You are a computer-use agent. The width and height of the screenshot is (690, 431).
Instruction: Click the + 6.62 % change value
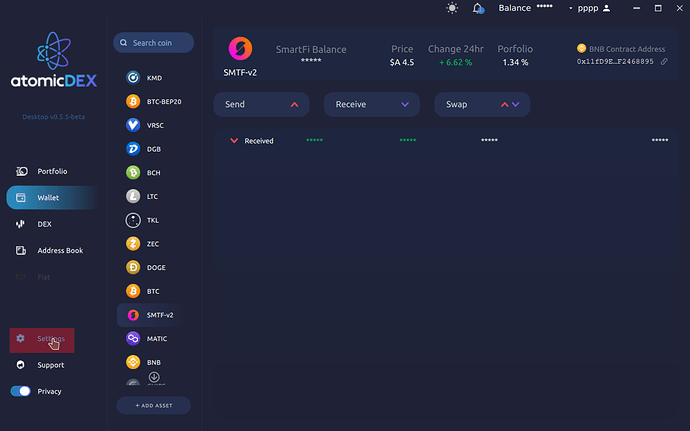pos(455,63)
